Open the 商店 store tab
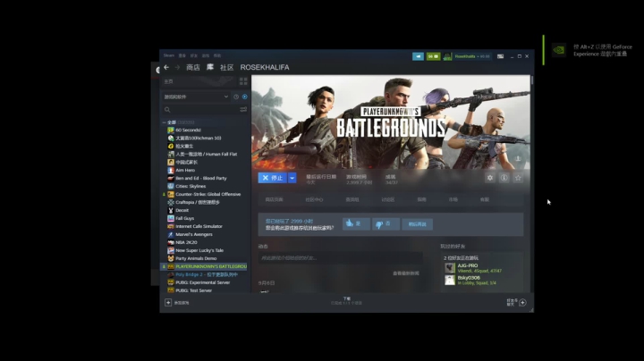 coord(192,67)
